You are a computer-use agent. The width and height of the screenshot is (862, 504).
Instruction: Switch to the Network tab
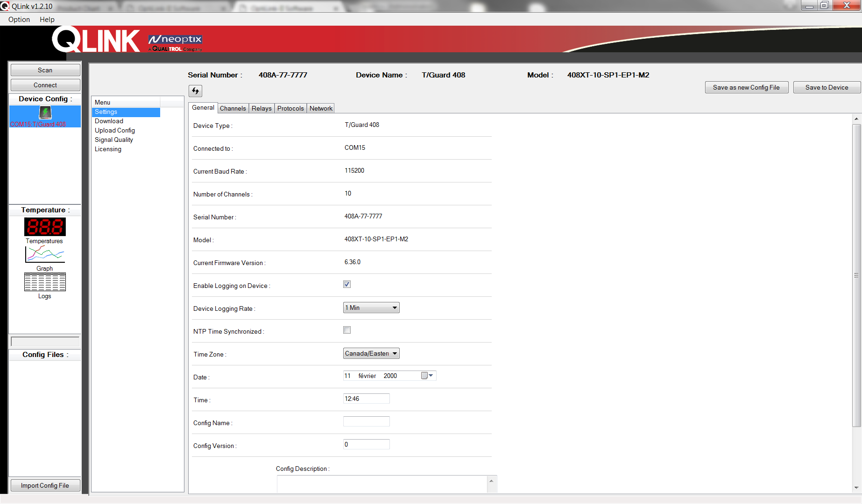(x=321, y=108)
